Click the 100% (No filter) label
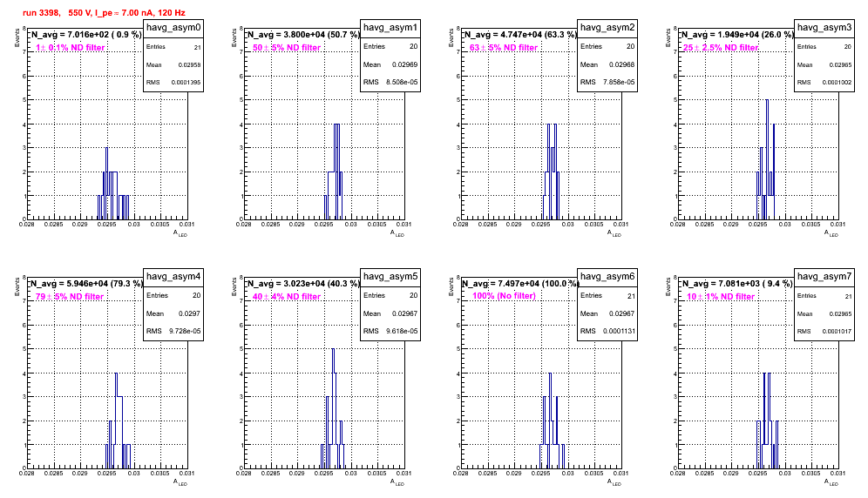 [x=504, y=296]
